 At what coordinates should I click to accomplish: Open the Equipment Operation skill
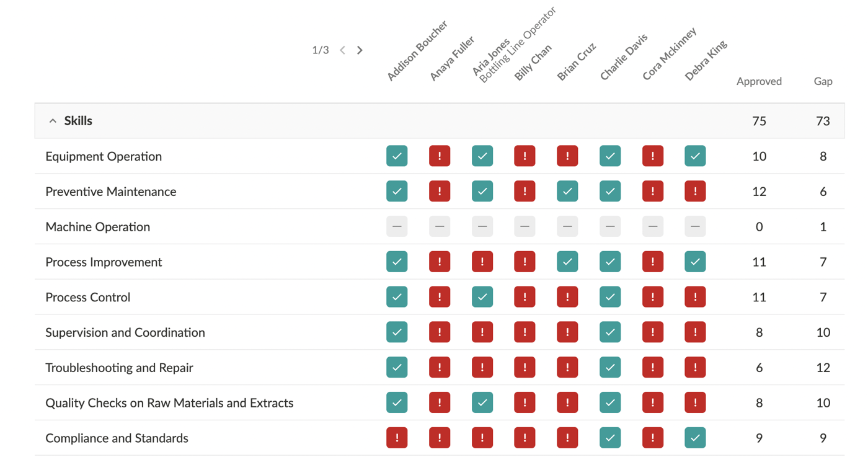coord(104,156)
